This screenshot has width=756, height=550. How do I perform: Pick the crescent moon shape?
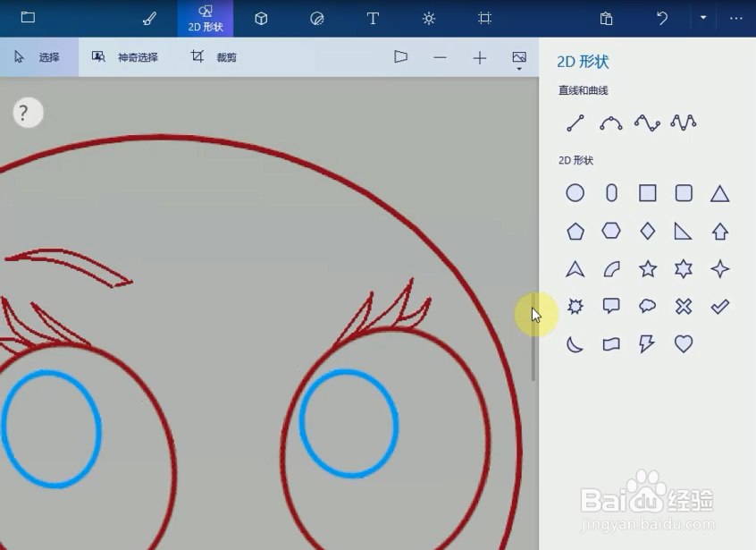(x=575, y=344)
